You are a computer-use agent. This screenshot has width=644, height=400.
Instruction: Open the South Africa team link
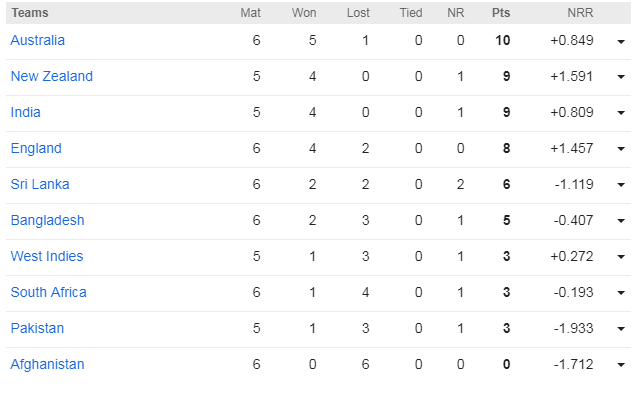pos(48,293)
